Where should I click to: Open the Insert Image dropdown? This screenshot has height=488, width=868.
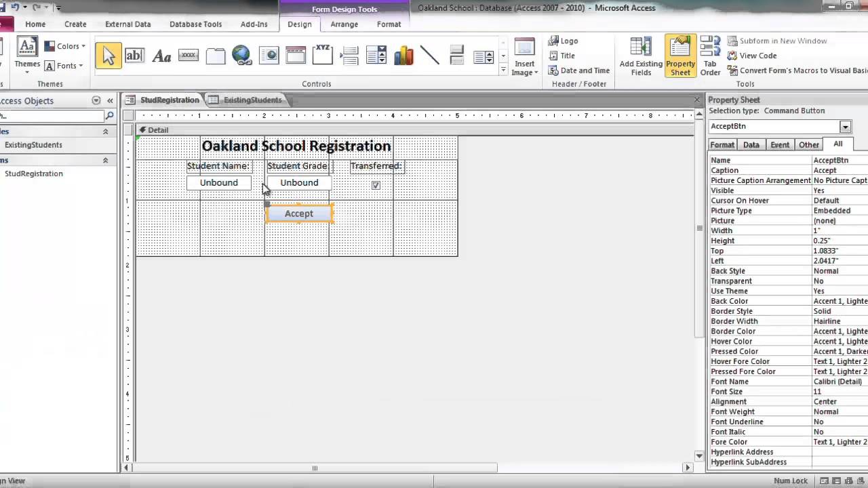click(524, 56)
